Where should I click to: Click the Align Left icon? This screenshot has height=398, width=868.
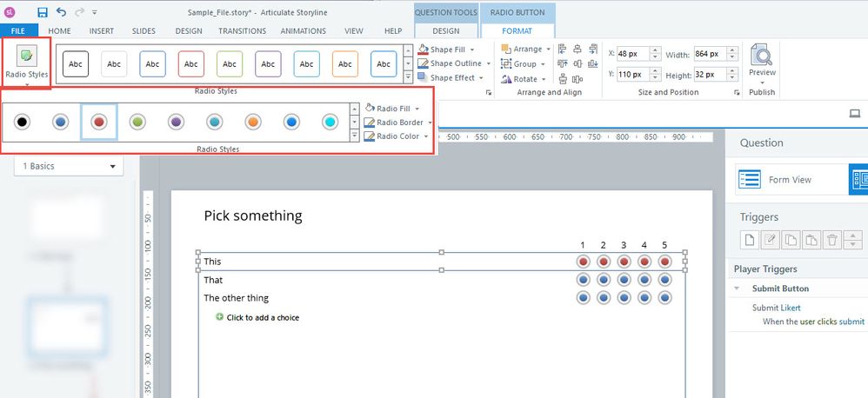563,49
